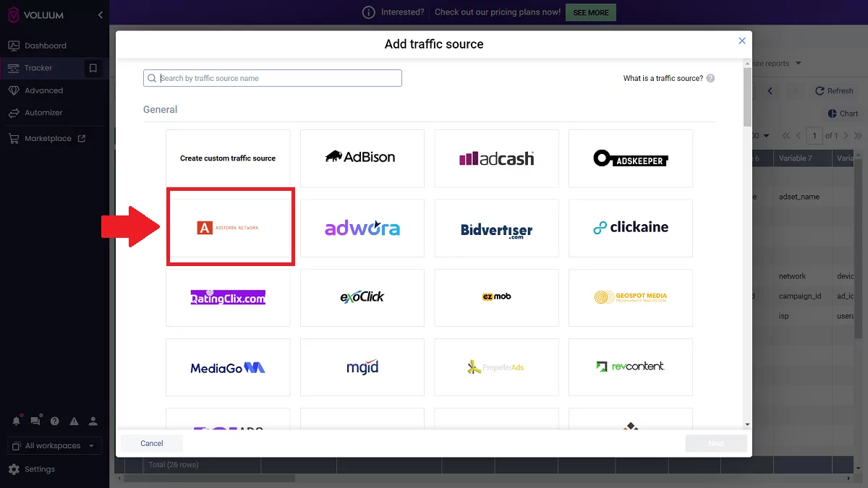Choose the Bidvertiser.com traffic source
868x488 pixels.
(496, 228)
